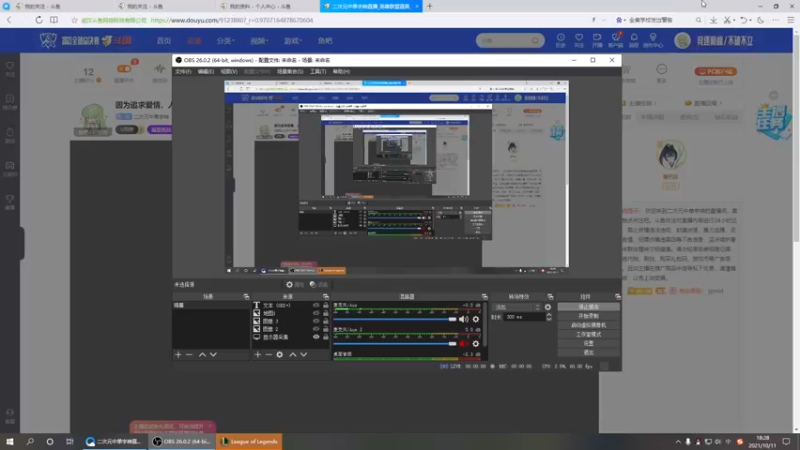Open OBS 帮助(H) menu
Image resolution: width=800 pixels, height=450 pixels.
click(341, 71)
